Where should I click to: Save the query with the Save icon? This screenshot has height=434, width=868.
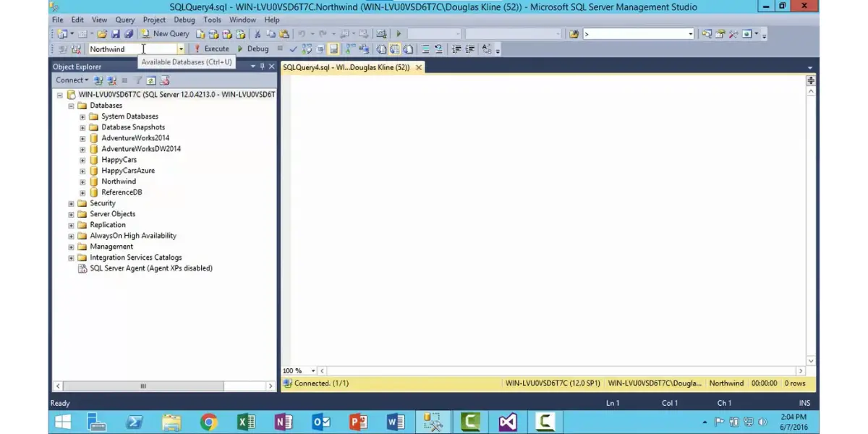116,33
